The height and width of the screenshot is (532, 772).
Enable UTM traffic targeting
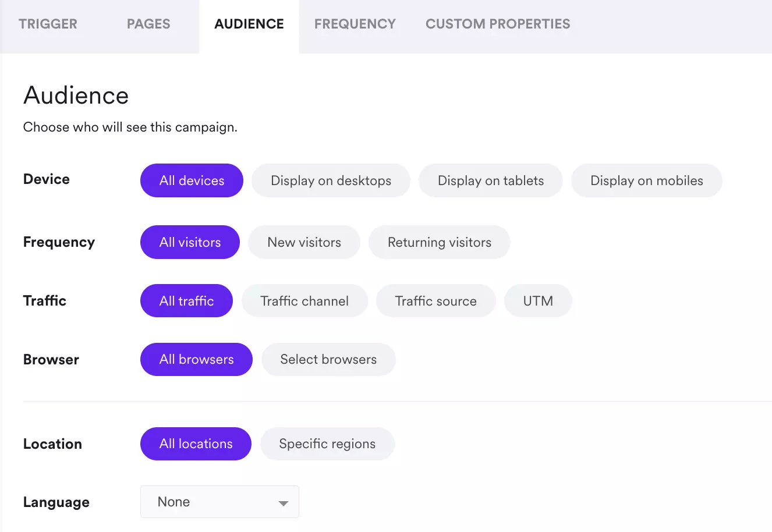(537, 300)
